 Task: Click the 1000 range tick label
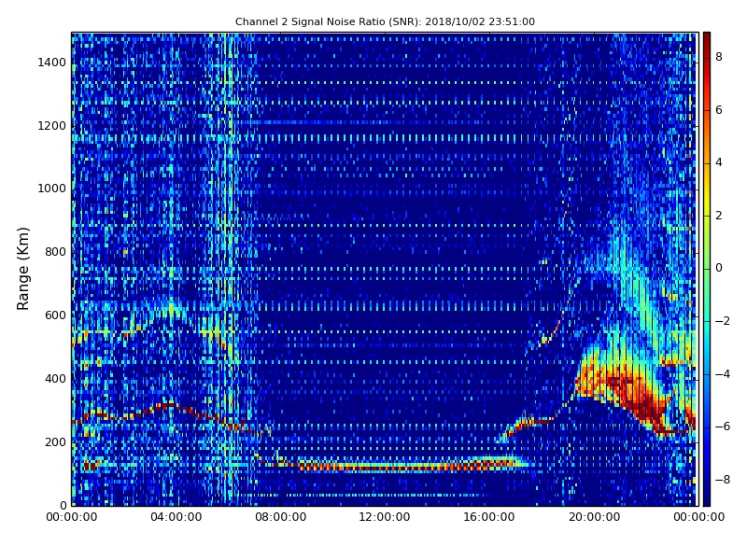52,189
